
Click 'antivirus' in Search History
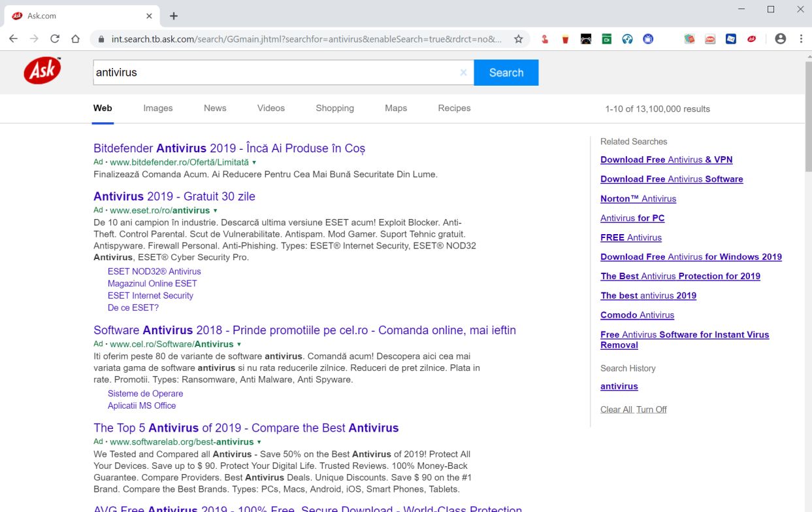pos(619,386)
